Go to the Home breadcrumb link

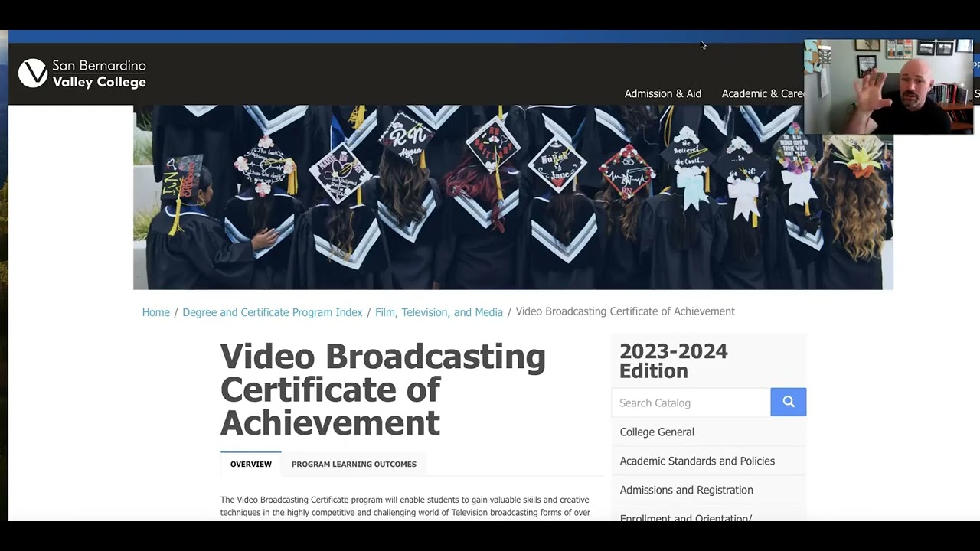click(155, 312)
